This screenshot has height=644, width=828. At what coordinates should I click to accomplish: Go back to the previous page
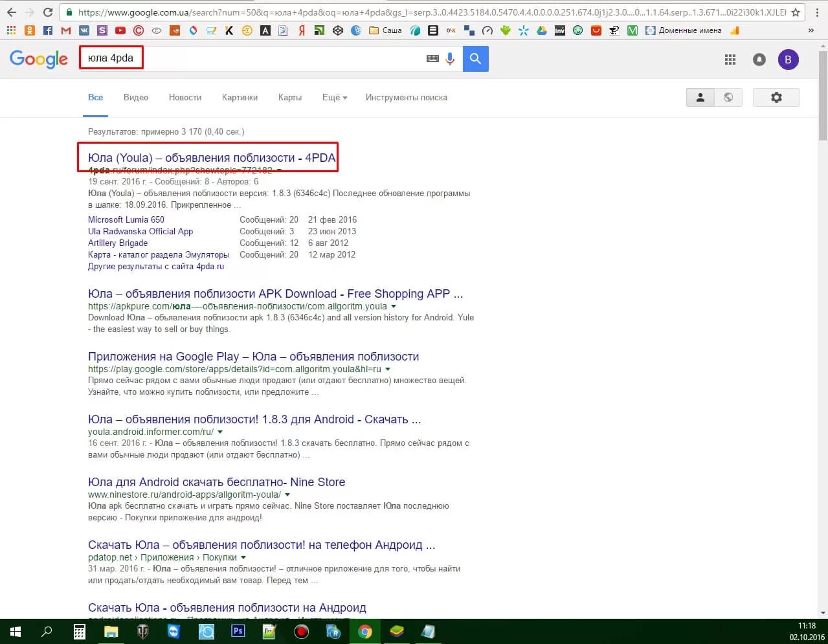[x=12, y=12]
